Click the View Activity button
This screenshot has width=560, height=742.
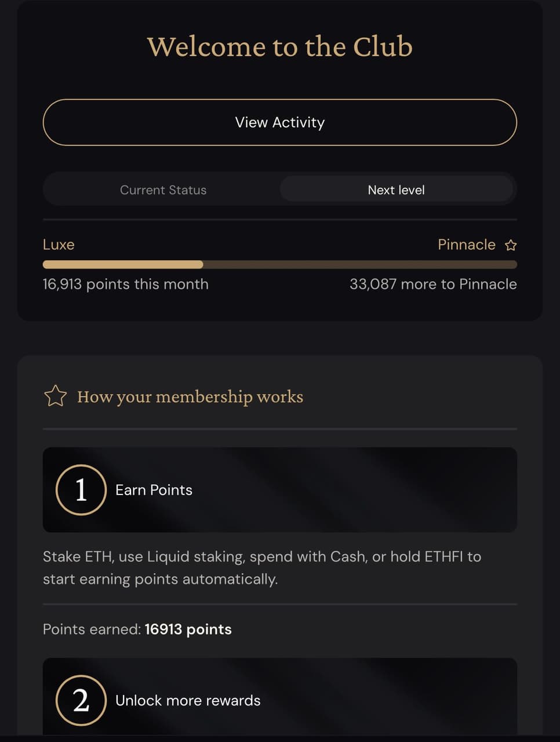pyautogui.click(x=279, y=122)
